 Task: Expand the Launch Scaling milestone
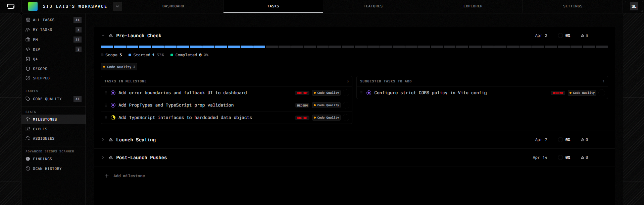pyautogui.click(x=103, y=140)
